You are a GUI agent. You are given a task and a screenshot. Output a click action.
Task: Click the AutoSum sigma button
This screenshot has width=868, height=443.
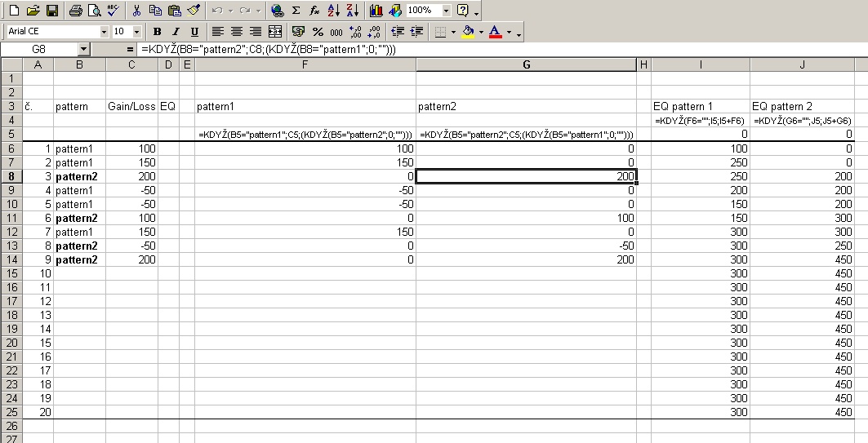[296, 10]
